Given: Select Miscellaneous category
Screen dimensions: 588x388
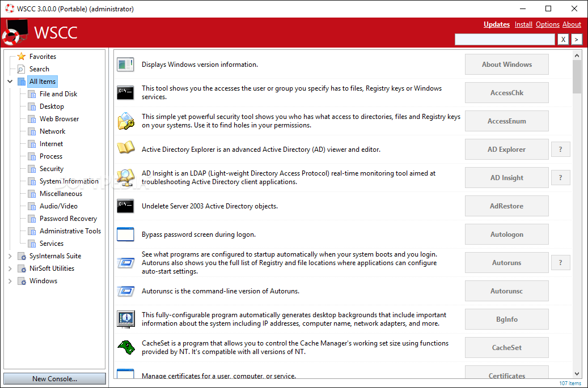Looking at the screenshot, I should (x=61, y=194).
